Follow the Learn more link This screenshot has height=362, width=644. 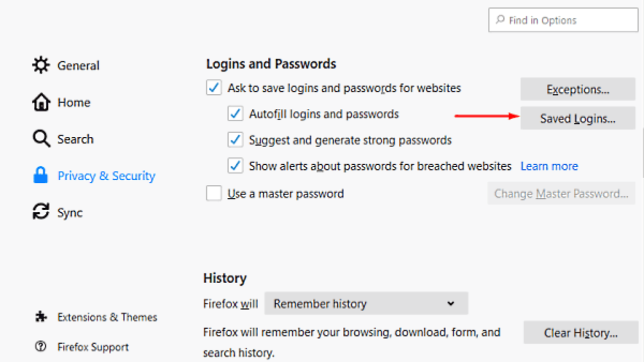pos(549,166)
